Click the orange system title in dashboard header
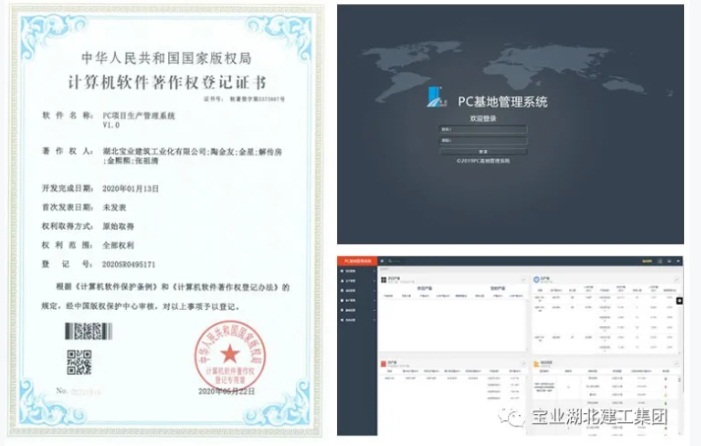Image resolution: width=701 pixels, height=446 pixels. tap(357, 261)
